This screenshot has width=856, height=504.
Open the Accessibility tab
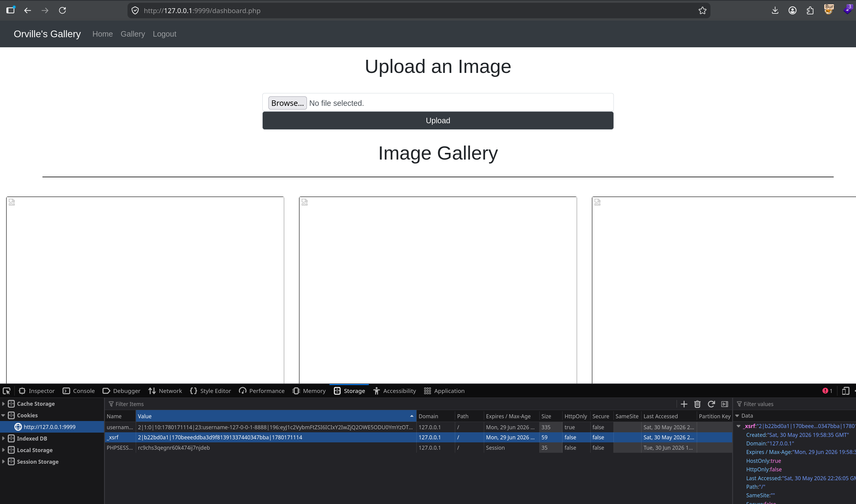click(394, 391)
